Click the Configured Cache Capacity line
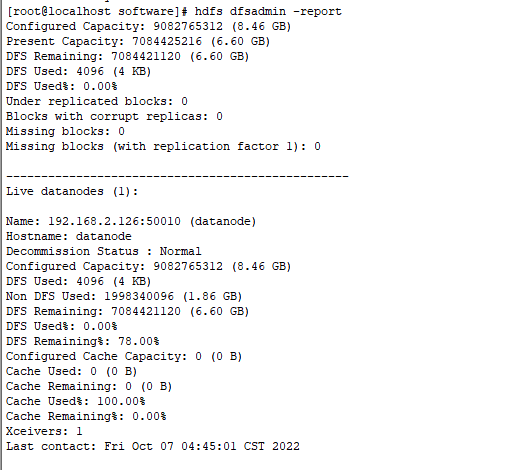Screen dimensions: 521x470 click(124, 356)
